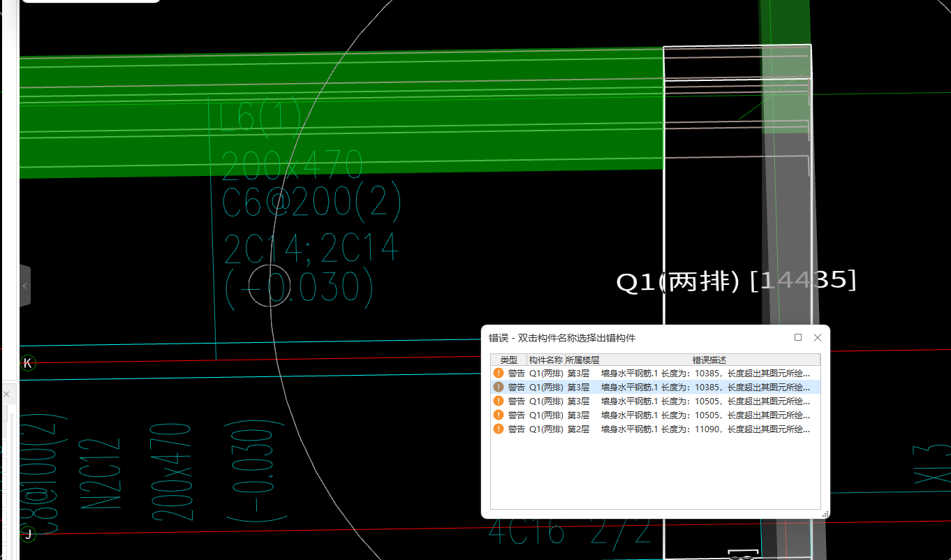Select axis marker J in the drawing
The width and height of the screenshot is (951, 560).
(x=28, y=535)
